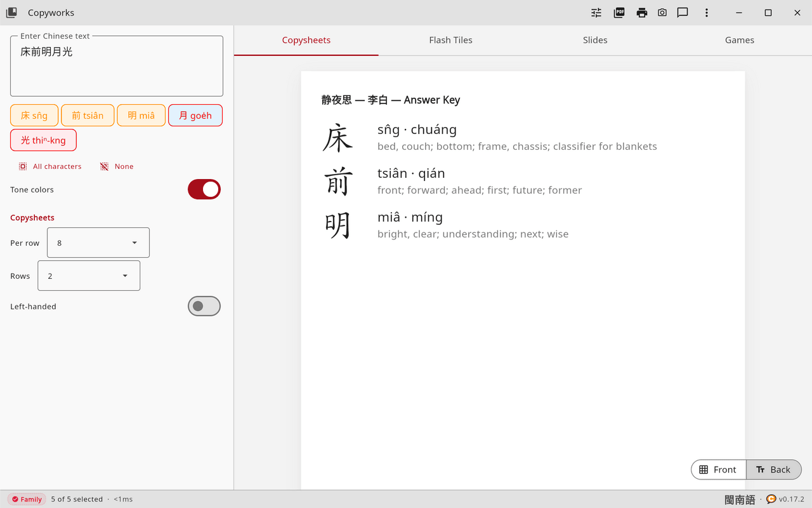This screenshot has width=812, height=508.
Task: Click the 'bright, clear; understanding' definition
Action: click(473, 234)
